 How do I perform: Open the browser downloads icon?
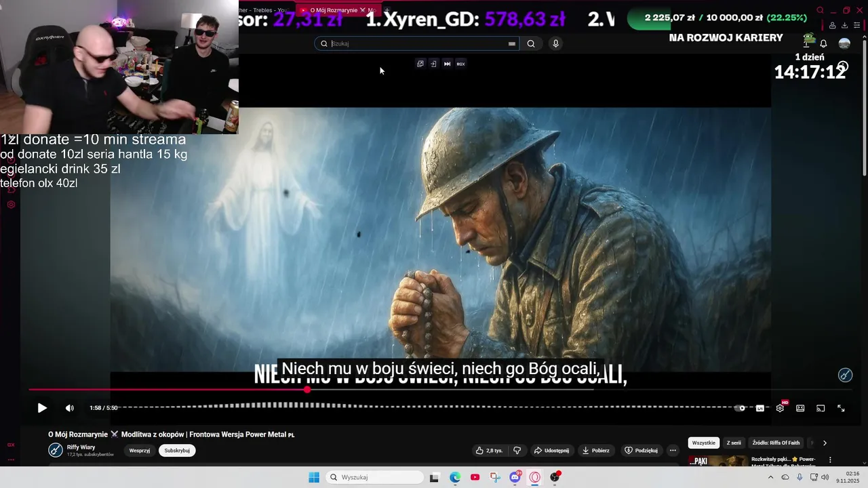click(844, 25)
